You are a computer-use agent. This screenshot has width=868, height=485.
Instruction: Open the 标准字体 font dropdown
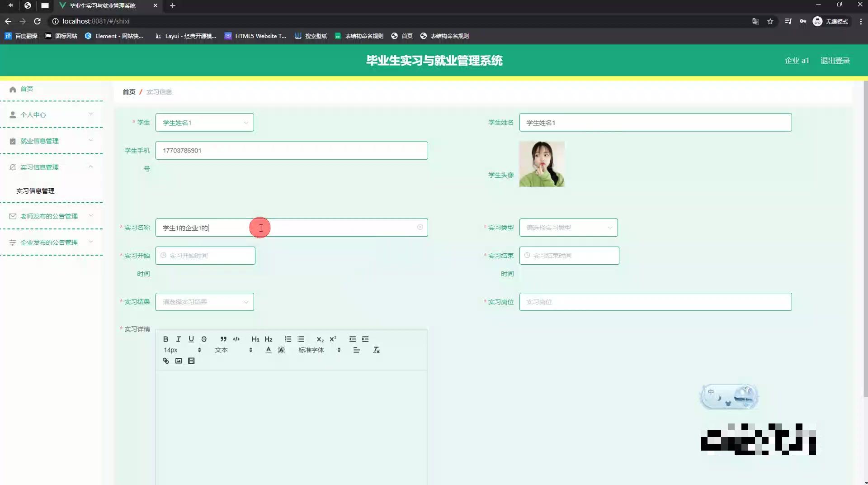tap(319, 350)
